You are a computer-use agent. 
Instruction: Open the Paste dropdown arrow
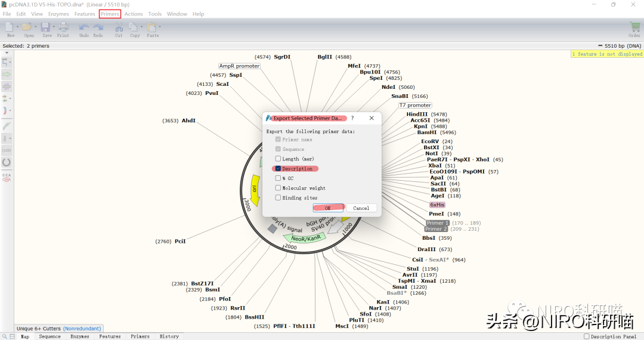point(160,27)
